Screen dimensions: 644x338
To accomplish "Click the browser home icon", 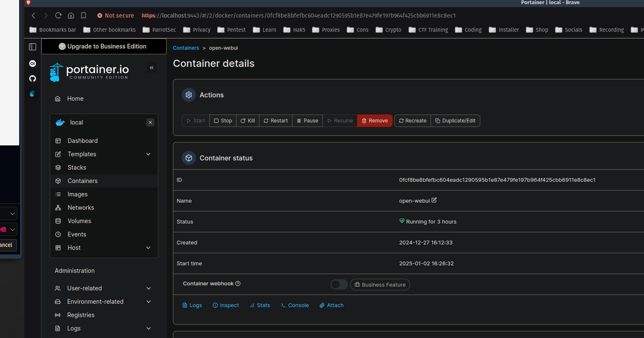I will [x=71, y=16].
